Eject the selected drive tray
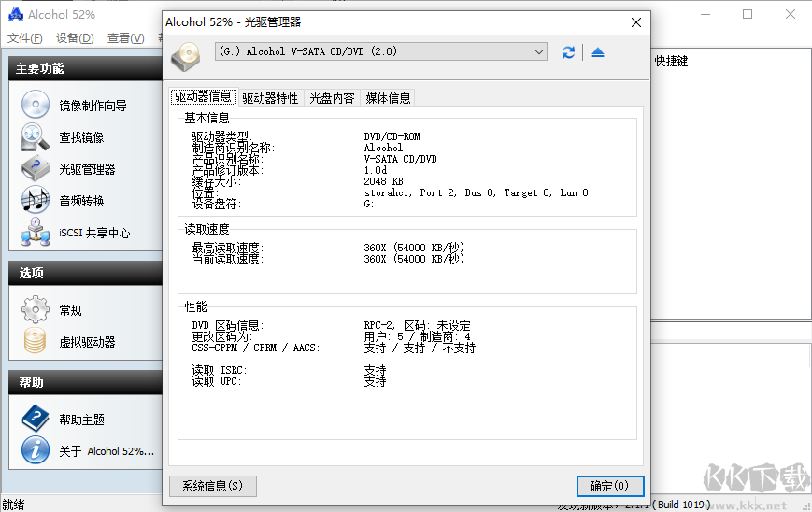The width and height of the screenshot is (812, 512). 598,52
